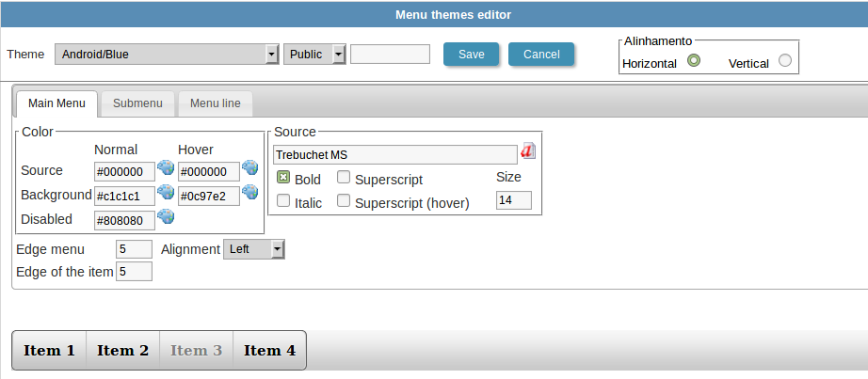Click Item 4 in the menu preview
This screenshot has height=379, width=868.
[269, 350]
